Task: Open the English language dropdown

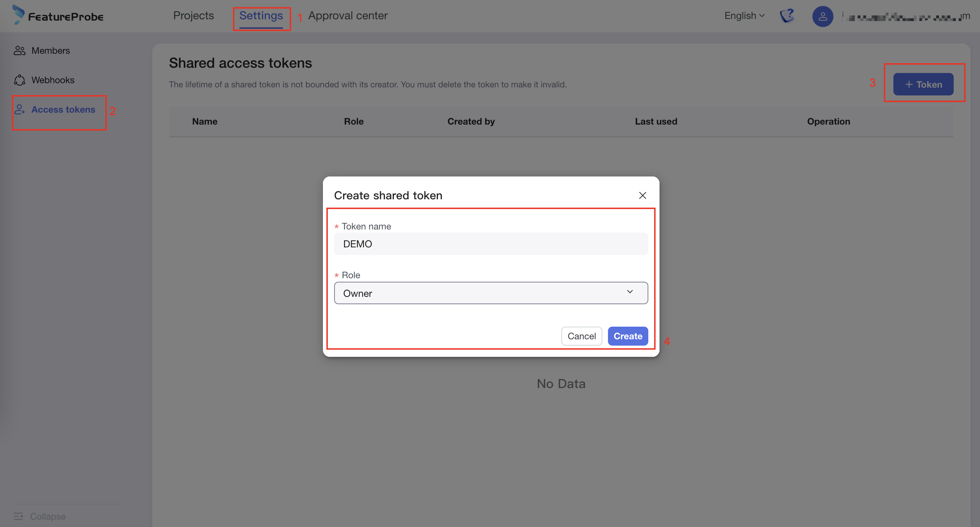Action: (744, 15)
